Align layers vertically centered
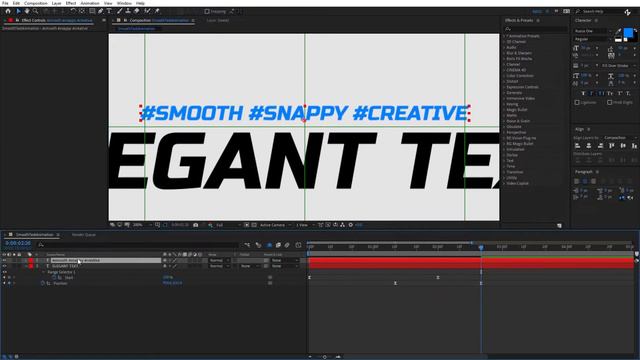This screenshot has width=640, height=360. click(x=623, y=146)
